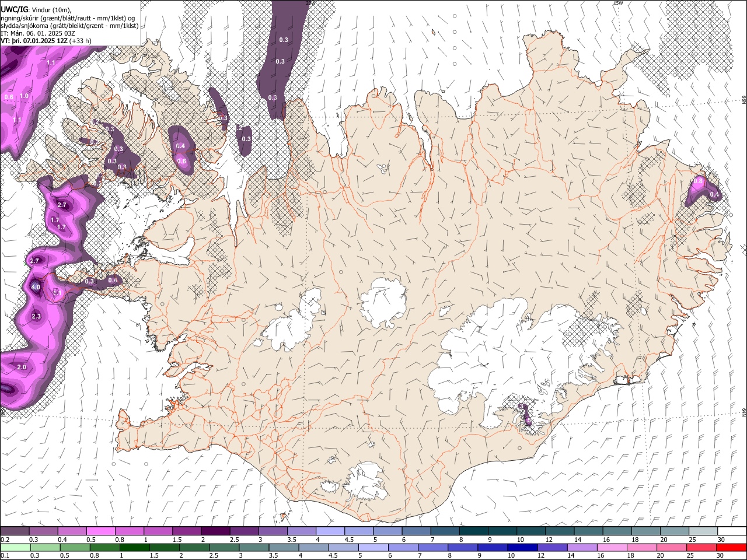Click the "3.5" label in the lower legend row
This screenshot has width=747, height=560.
click(x=273, y=556)
